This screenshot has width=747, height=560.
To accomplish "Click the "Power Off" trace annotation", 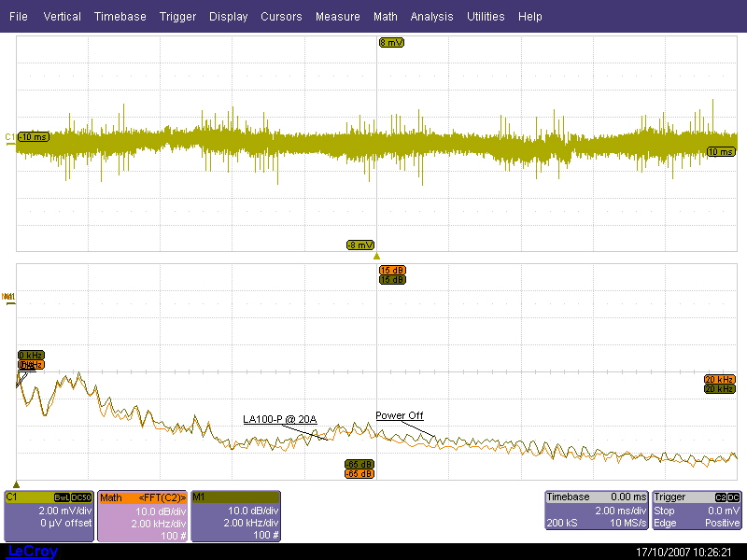I will pyautogui.click(x=400, y=415).
